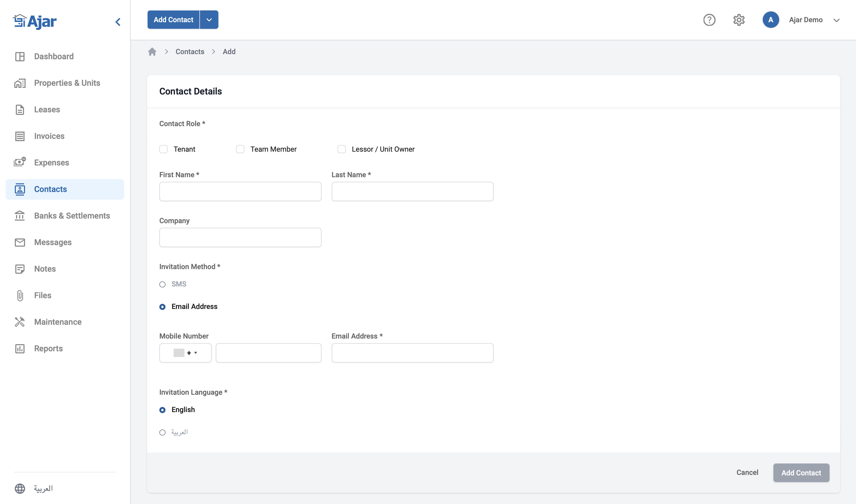Click the Messages envelope icon

[20, 242]
